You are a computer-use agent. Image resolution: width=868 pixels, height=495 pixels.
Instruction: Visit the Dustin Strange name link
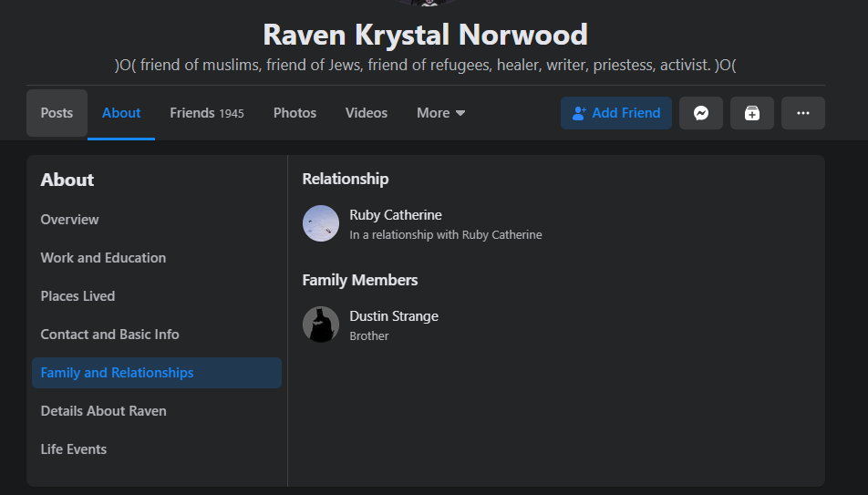[394, 316]
